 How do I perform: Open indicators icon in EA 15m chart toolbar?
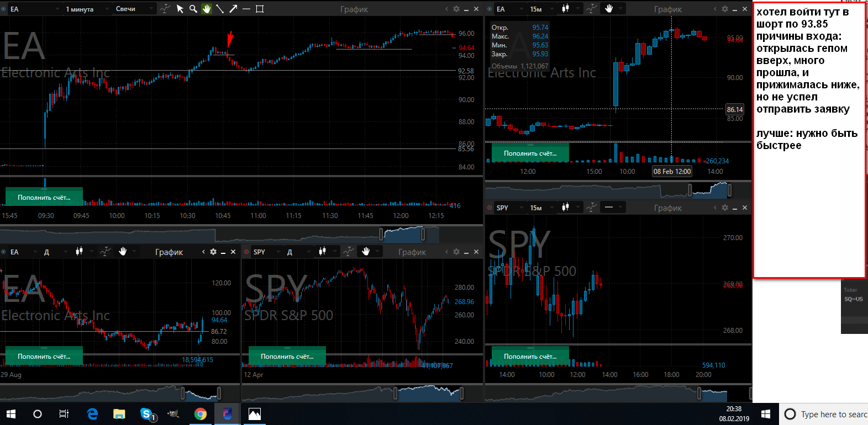point(591,9)
